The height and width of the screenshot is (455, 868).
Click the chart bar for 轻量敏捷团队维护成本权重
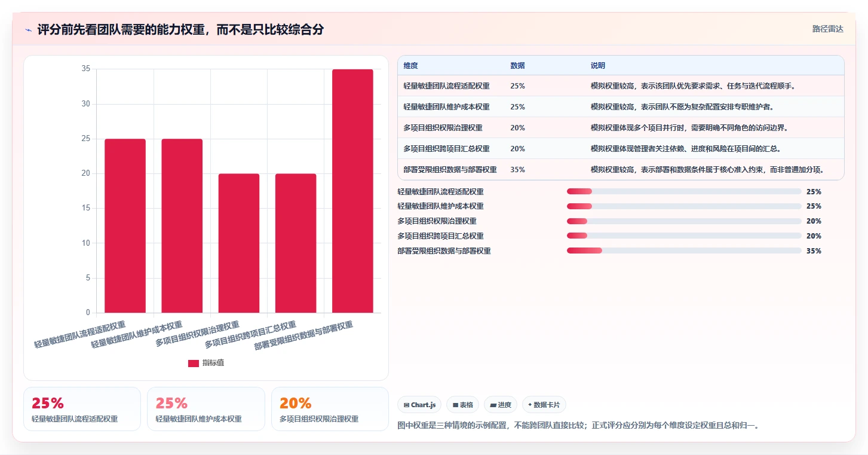(182, 226)
